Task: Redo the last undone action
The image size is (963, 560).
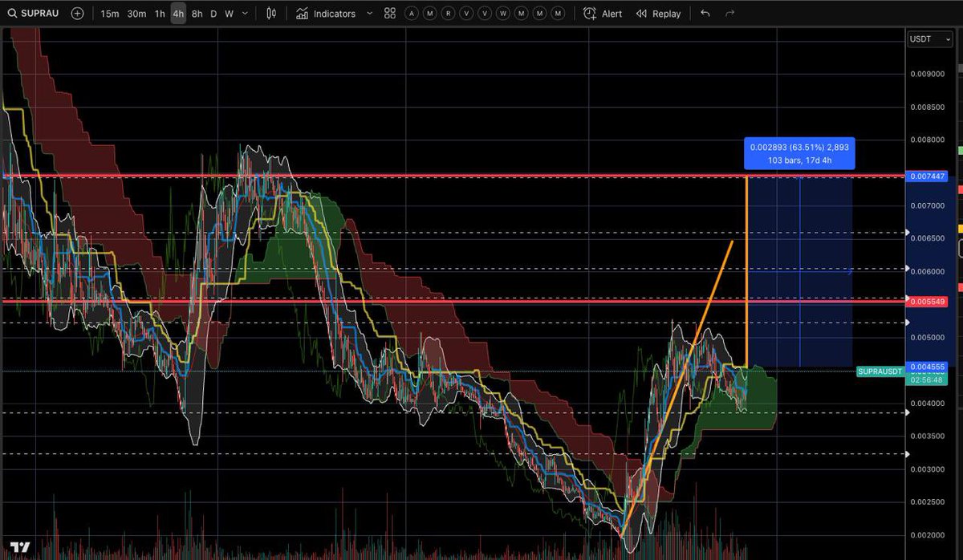Action: pos(729,14)
